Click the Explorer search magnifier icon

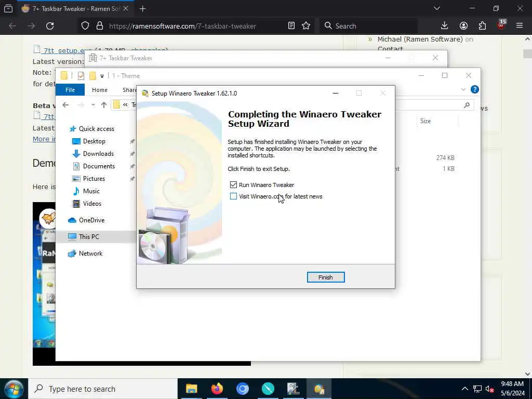pyautogui.click(x=467, y=105)
